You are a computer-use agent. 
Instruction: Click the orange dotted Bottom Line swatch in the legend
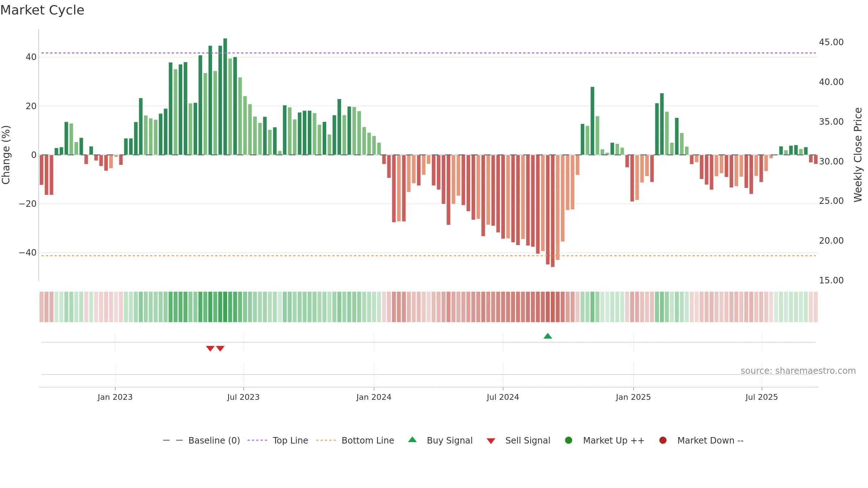326,440
